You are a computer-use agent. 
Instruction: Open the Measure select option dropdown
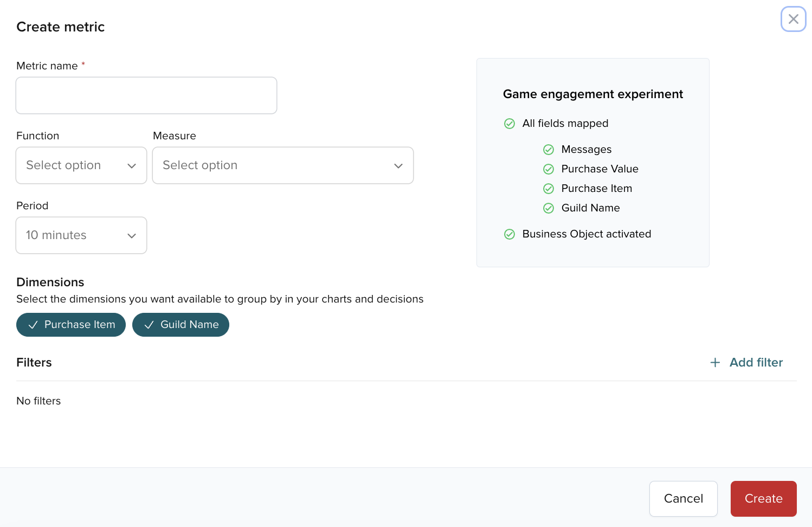tap(282, 165)
